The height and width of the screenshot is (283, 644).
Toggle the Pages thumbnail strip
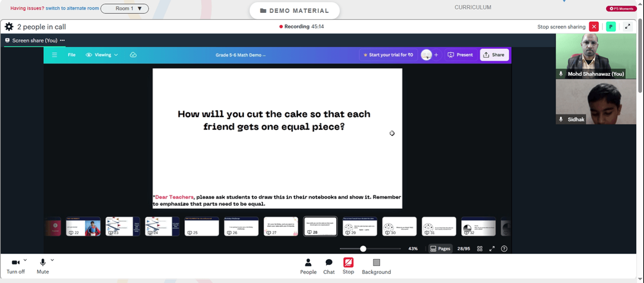click(x=440, y=248)
